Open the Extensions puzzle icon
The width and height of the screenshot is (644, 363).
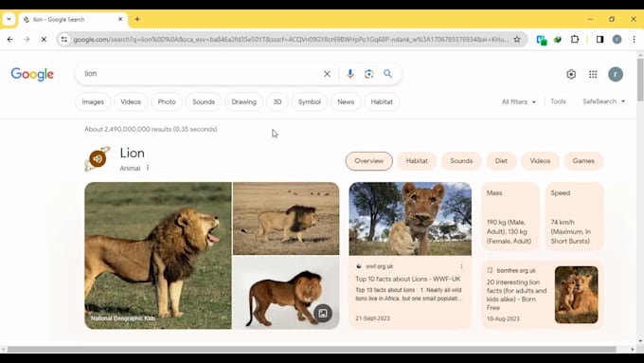[x=575, y=40]
